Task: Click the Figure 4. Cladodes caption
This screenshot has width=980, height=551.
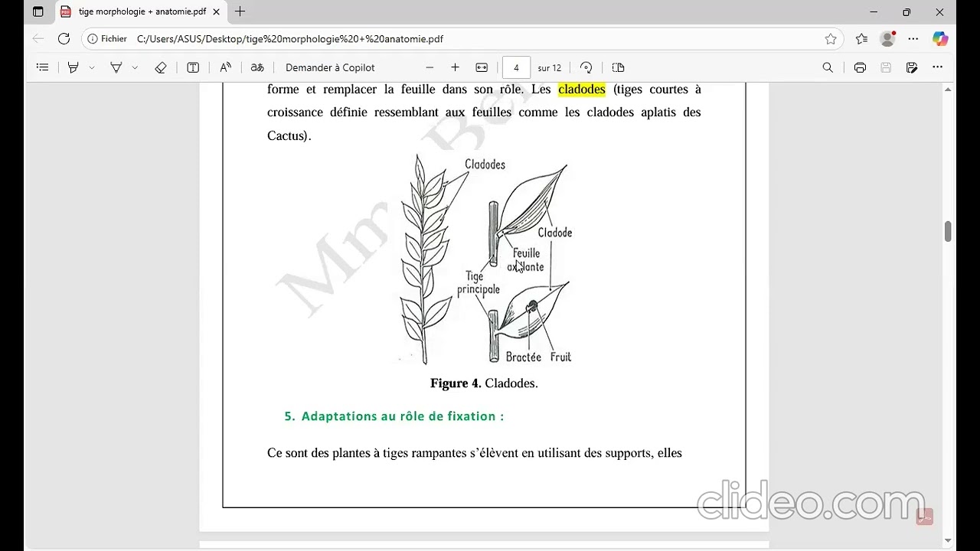Action: 484,383
